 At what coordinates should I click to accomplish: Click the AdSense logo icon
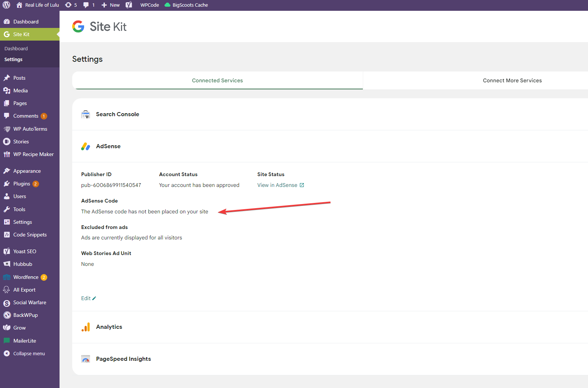pyautogui.click(x=86, y=146)
